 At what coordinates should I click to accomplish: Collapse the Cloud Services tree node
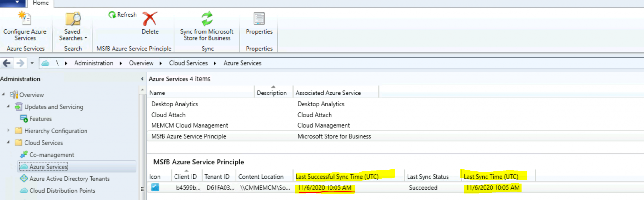point(8,142)
